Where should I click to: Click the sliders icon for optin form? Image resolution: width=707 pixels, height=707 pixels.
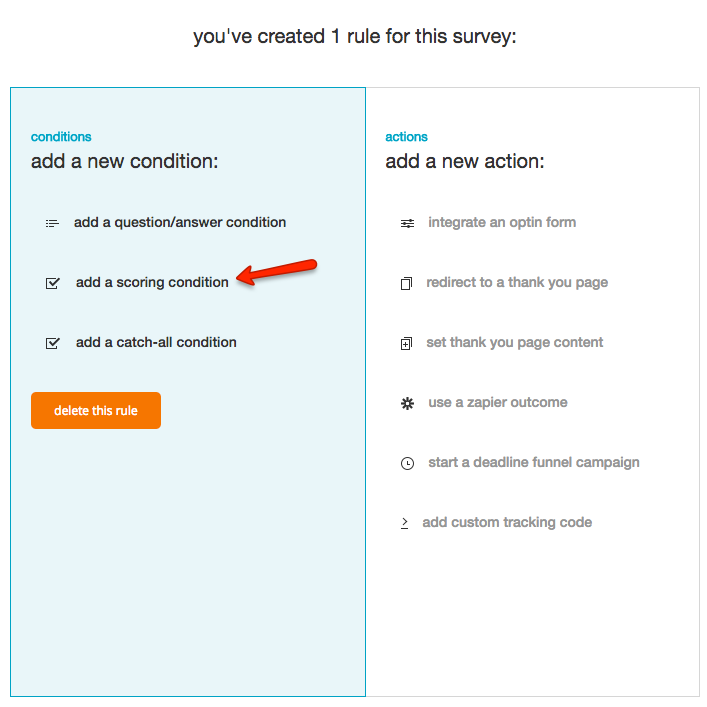tap(407, 223)
